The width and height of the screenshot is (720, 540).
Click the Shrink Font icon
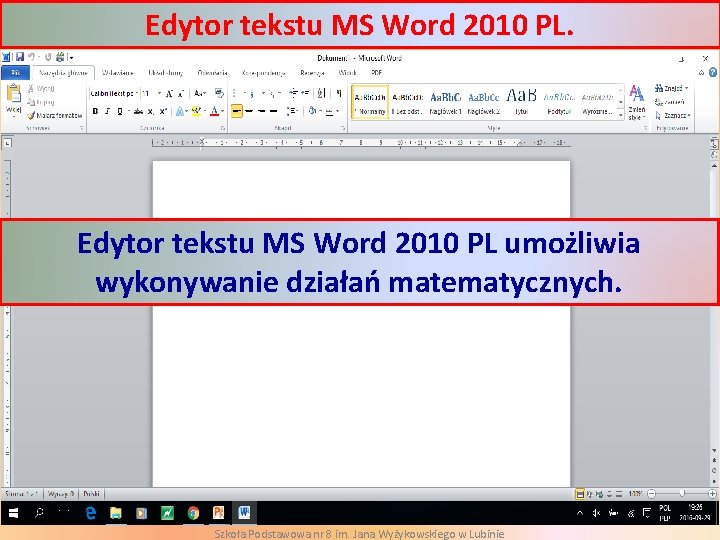point(181,94)
